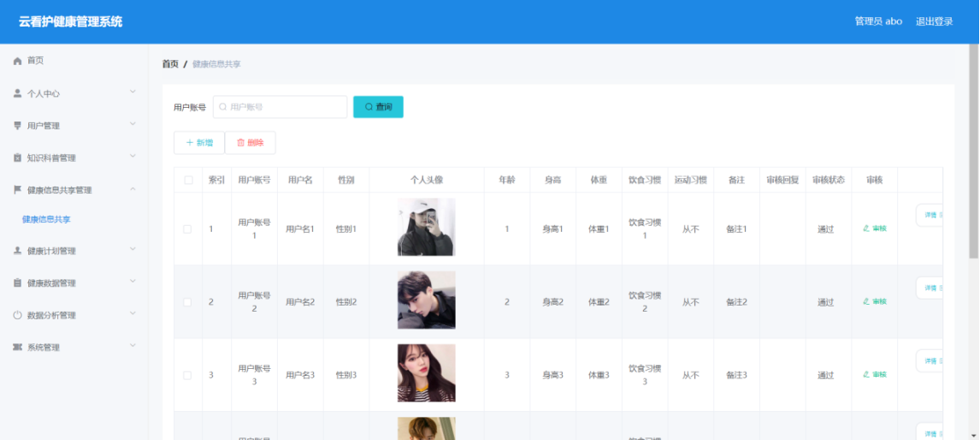Screen dimensions: 980x440
Task: Click the 个人头像 column header
Action: [426, 181]
